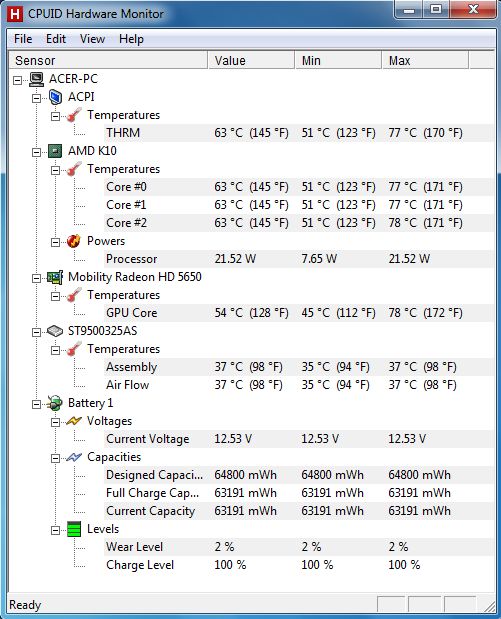Click the Max column header
The image size is (501, 619).
pyautogui.click(x=425, y=60)
